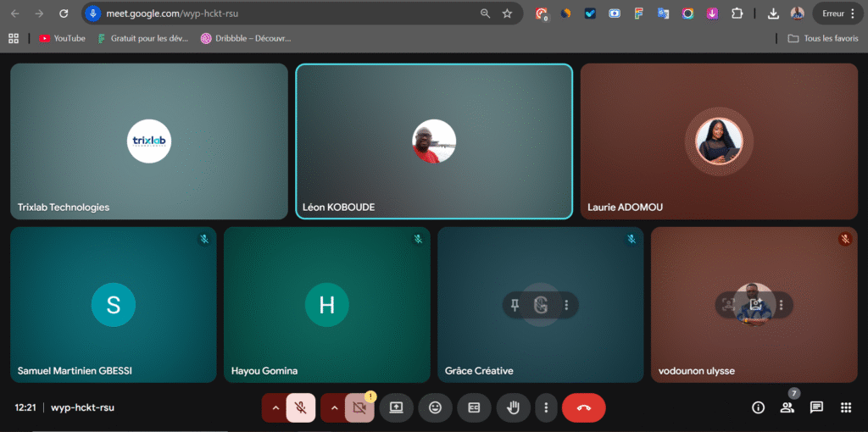This screenshot has width=868, height=432.
Task: Open the activities grid icon
Action: pos(845,407)
